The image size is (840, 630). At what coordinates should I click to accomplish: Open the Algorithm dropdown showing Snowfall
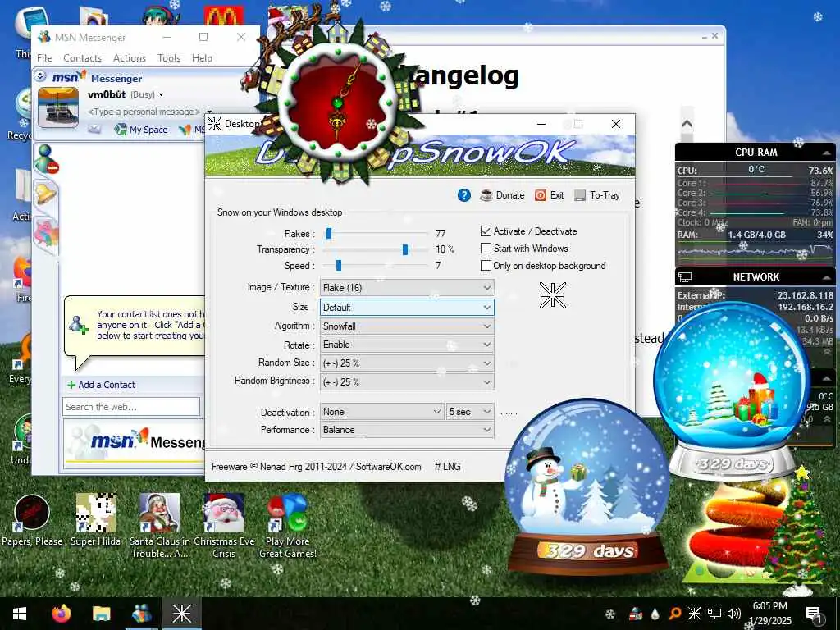[407, 326]
